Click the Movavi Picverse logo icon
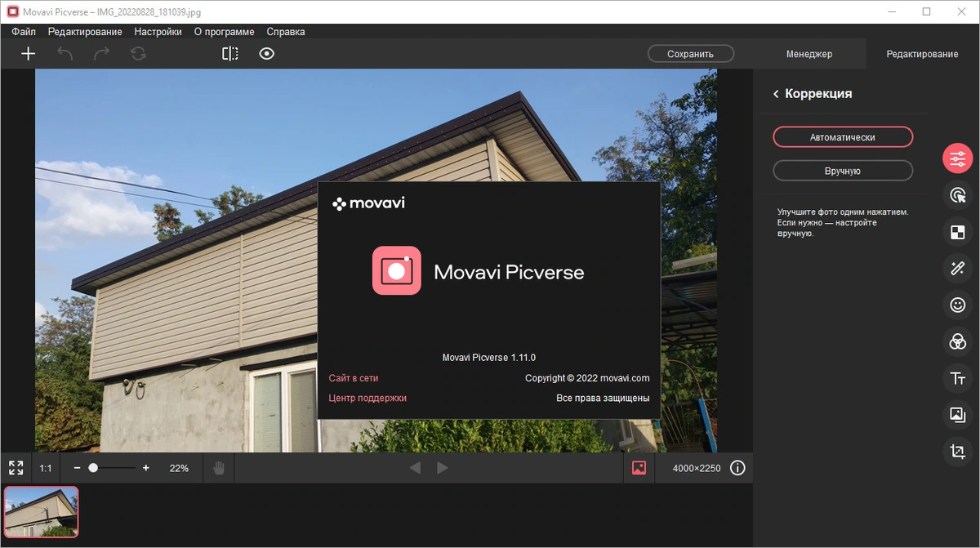This screenshot has width=980, height=548. (397, 270)
